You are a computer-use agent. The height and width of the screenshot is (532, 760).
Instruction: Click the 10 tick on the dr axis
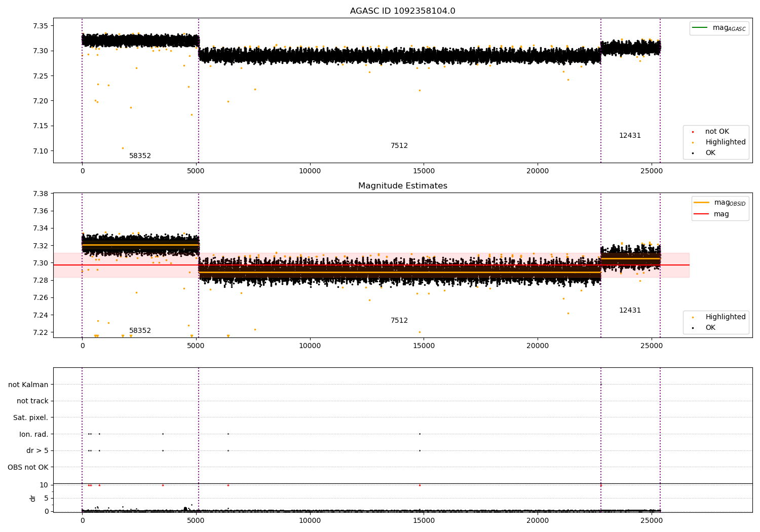(44, 485)
